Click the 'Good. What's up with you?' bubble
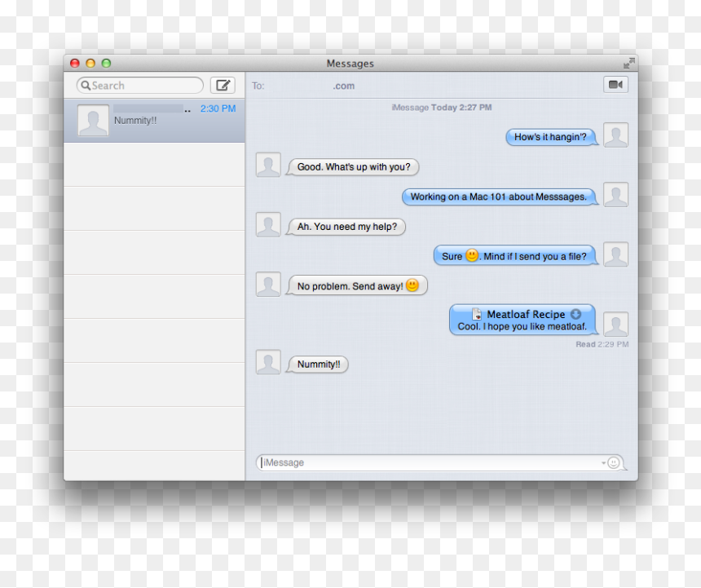 click(x=353, y=167)
